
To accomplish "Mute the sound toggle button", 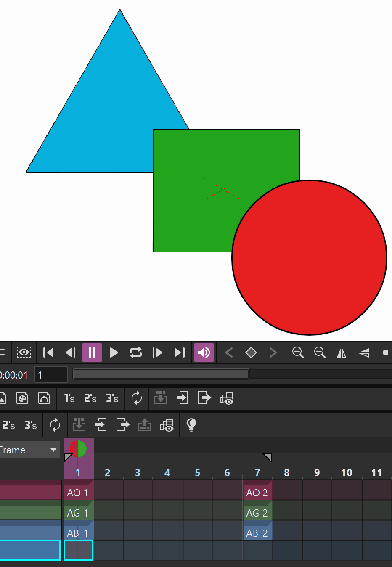I will [x=204, y=352].
